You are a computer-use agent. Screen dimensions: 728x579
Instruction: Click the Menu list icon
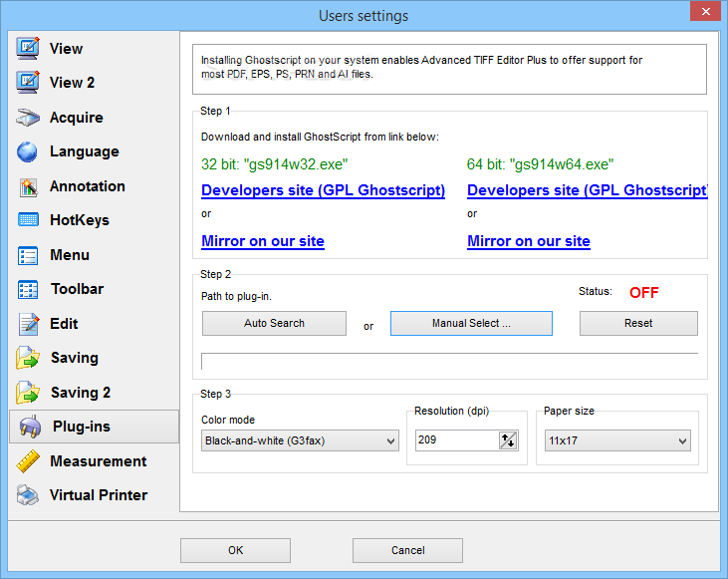point(28,255)
